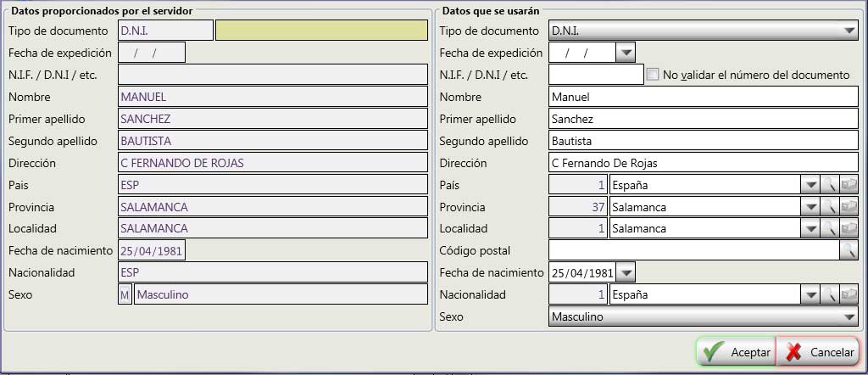
Task: Click the editable Nombre field containing Manuel
Action: click(x=704, y=97)
